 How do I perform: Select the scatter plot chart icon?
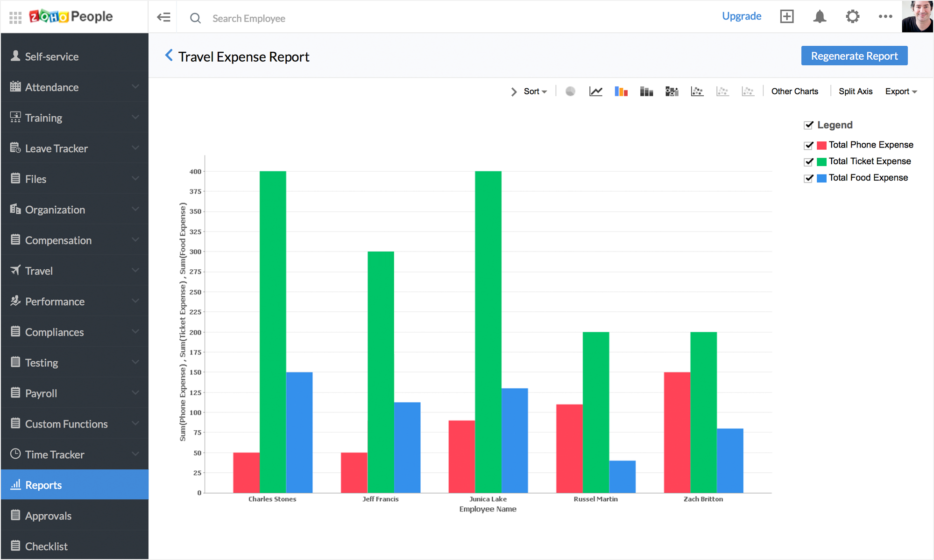coord(697,91)
